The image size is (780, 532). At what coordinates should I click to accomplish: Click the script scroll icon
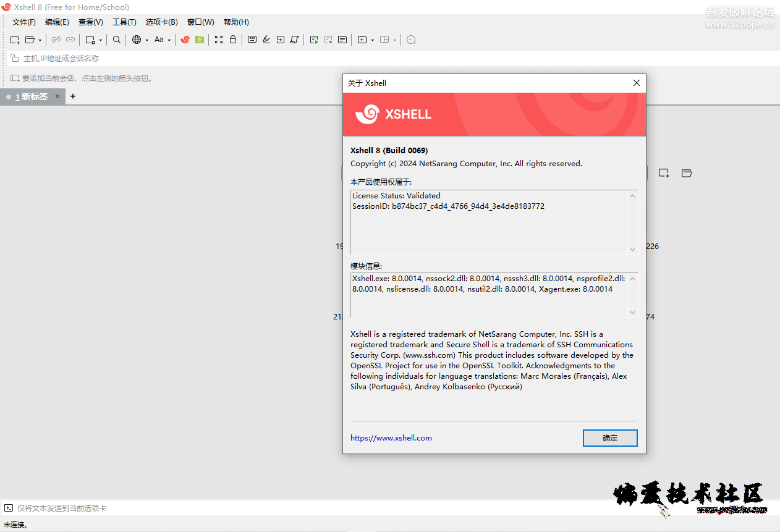[295, 40]
